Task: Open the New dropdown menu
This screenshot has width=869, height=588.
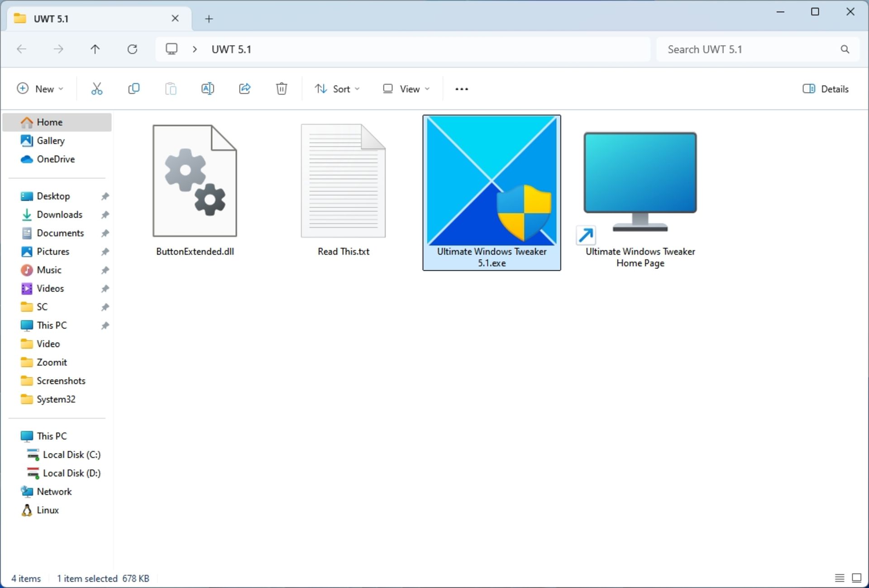Action: [40, 89]
